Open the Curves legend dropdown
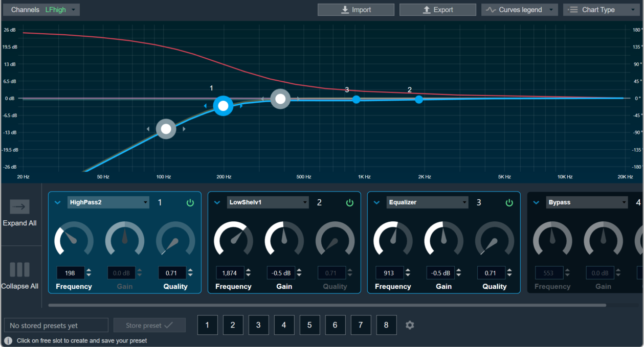 click(520, 10)
